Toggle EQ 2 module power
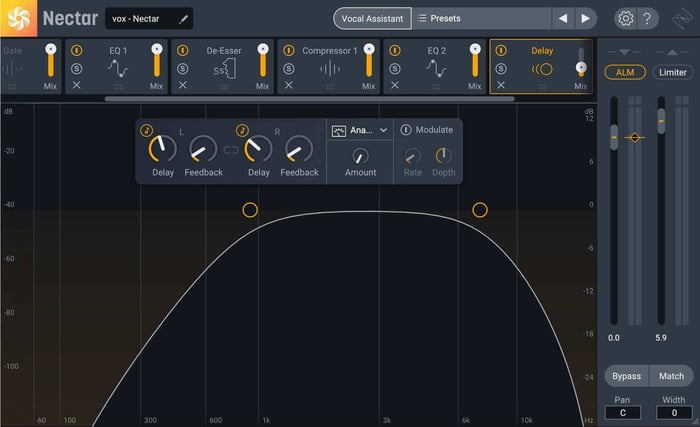This screenshot has height=427, width=700. pyautogui.click(x=395, y=50)
